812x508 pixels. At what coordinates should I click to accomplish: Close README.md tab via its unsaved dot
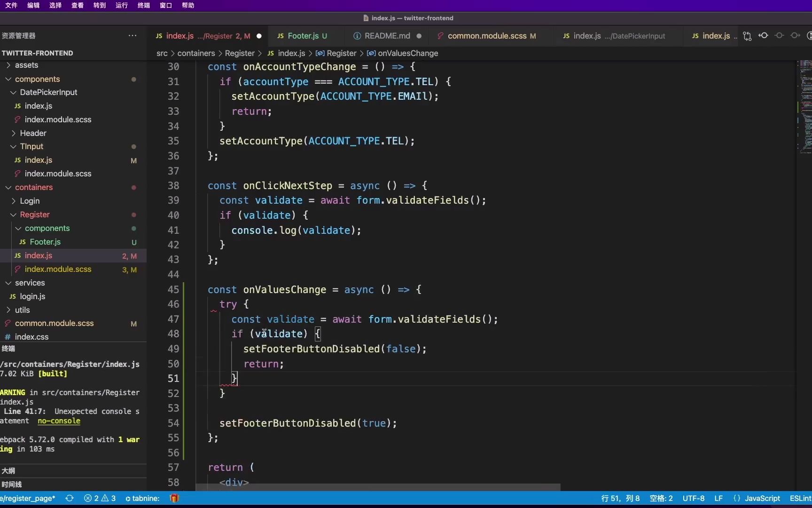tap(419, 36)
